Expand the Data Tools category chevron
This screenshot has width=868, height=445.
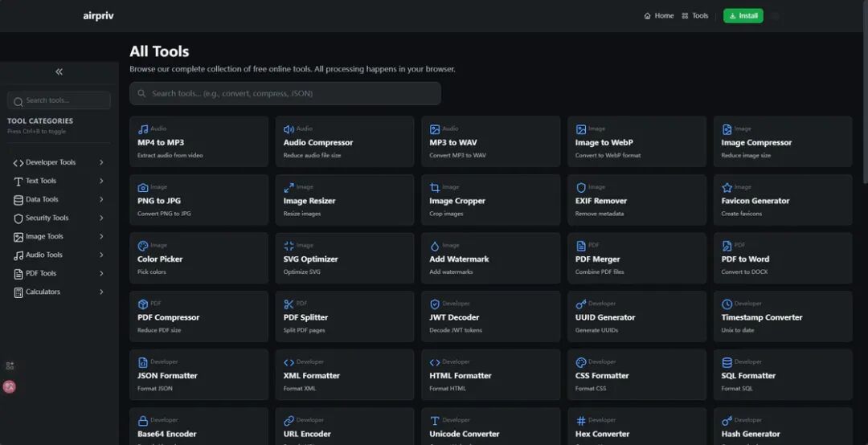tap(101, 199)
